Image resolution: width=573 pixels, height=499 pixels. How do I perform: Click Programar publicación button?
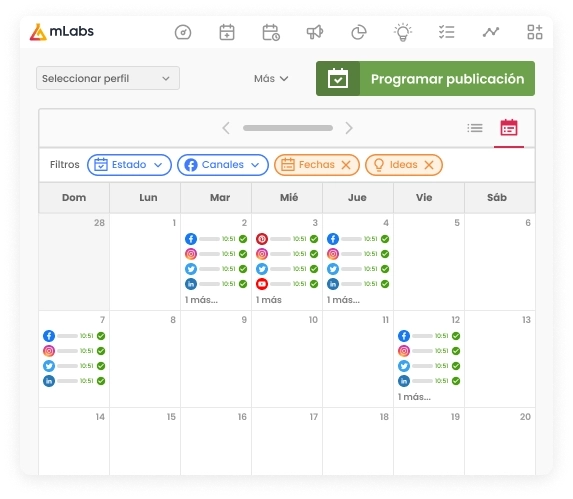425,79
